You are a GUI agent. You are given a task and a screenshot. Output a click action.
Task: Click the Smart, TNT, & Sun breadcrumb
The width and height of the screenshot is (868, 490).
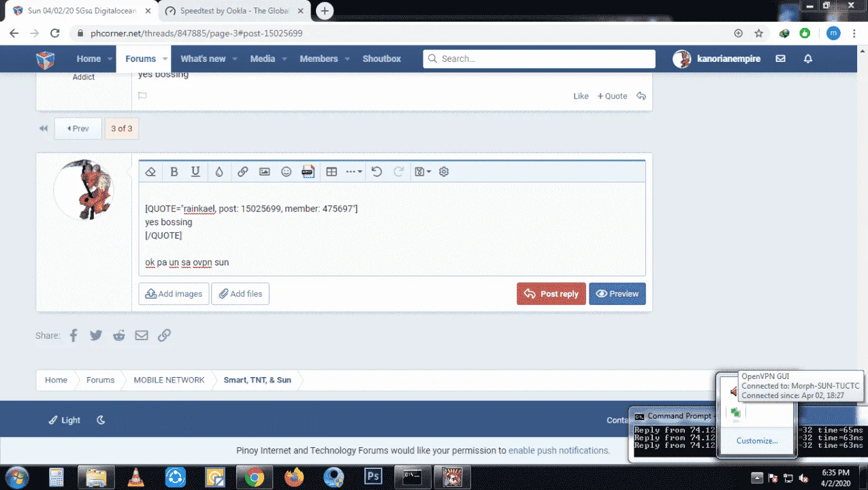[257, 380]
